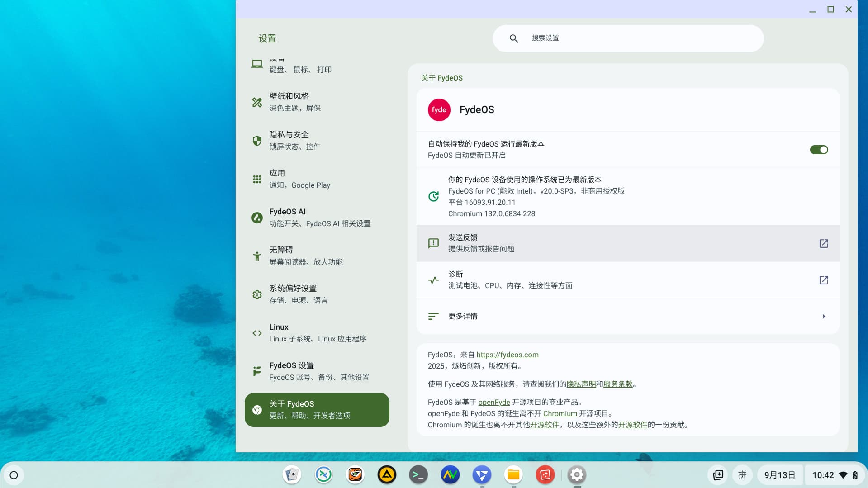Click the 关于 FydeOS Chromium icon
This screenshot has width=868, height=488.
257,410
